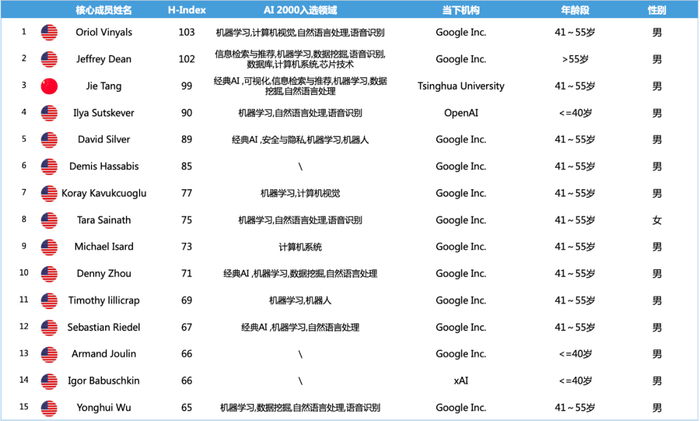The height and width of the screenshot is (421, 700).
Task: Click the US flag beside Ilya Sutskever
Action: (49, 113)
